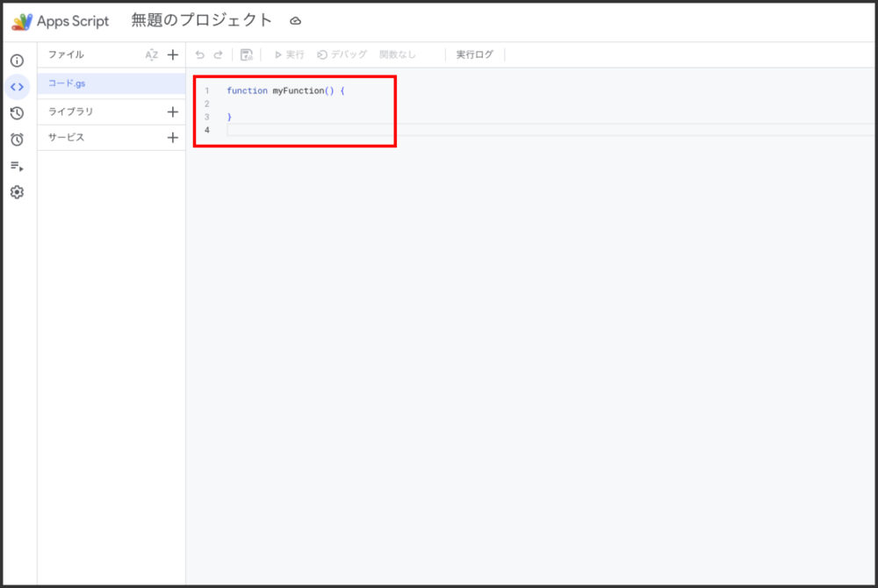The height and width of the screenshot is (588, 878).
Task: Open the project Overview panel
Action: tap(16, 61)
